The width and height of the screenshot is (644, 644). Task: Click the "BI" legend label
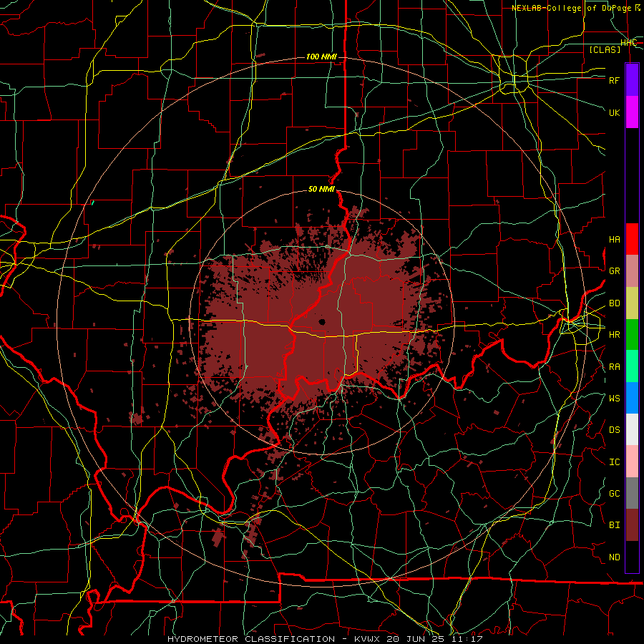[x=614, y=525]
